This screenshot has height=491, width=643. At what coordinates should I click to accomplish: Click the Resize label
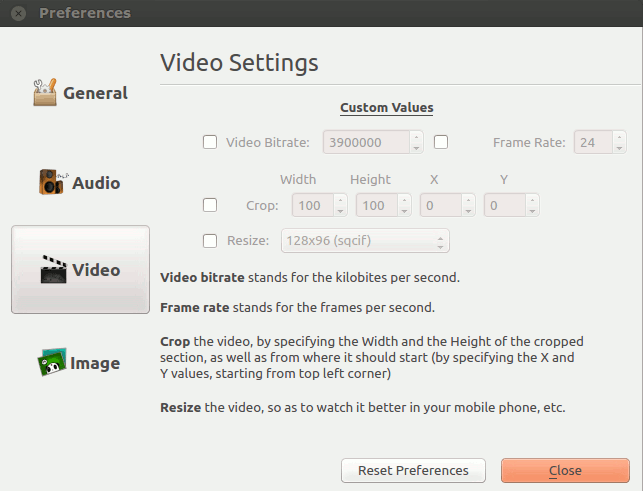click(248, 240)
